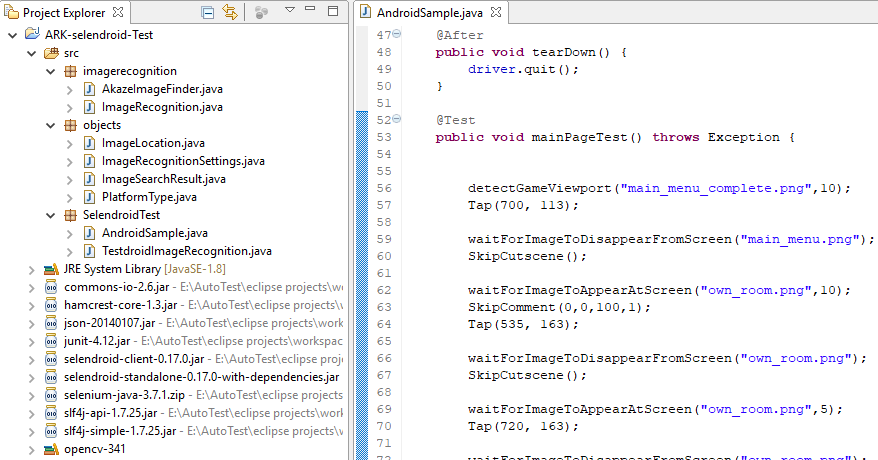The height and width of the screenshot is (460, 878).
Task: Click the junit-4.12.jar jar icon
Action: point(51,341)
